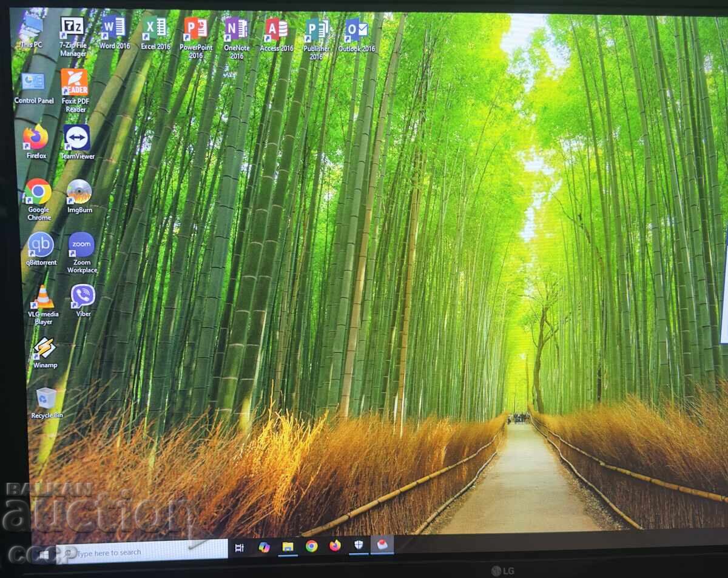Launch Foxit PDF Reader shortcut

click(75, 90)
